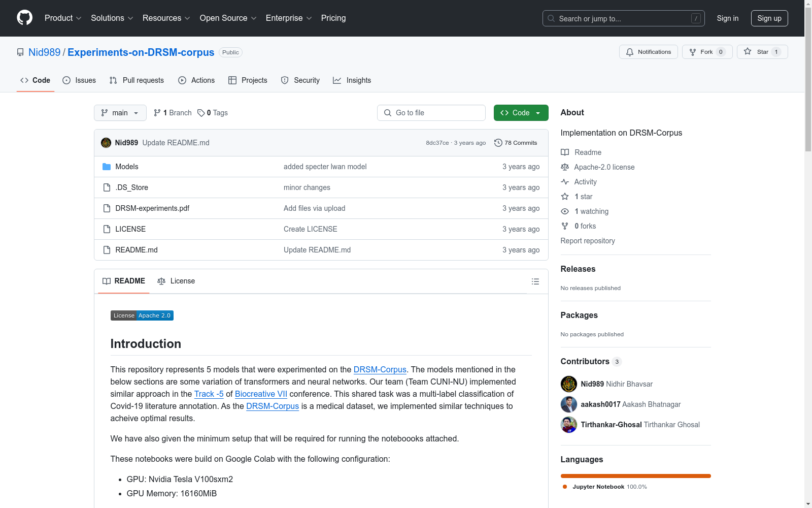
Task: Click the Sign up button
Action: 769,18
